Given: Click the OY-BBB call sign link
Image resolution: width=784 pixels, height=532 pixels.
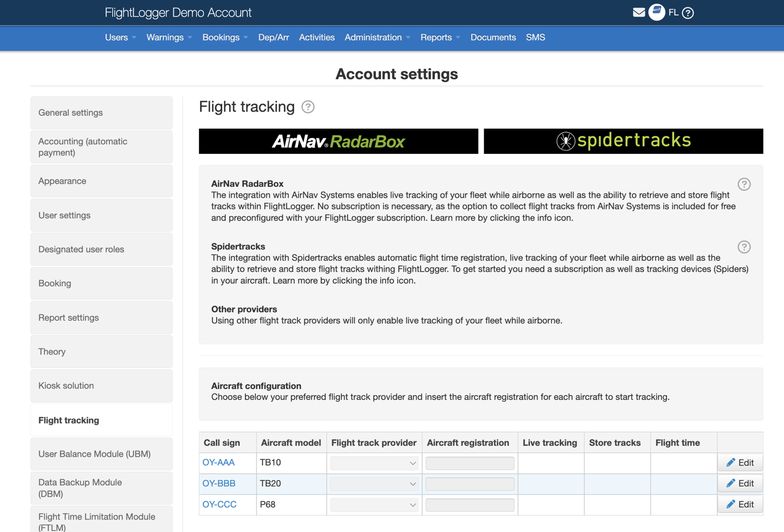Looking at the screenshot, I should (219, 483).
